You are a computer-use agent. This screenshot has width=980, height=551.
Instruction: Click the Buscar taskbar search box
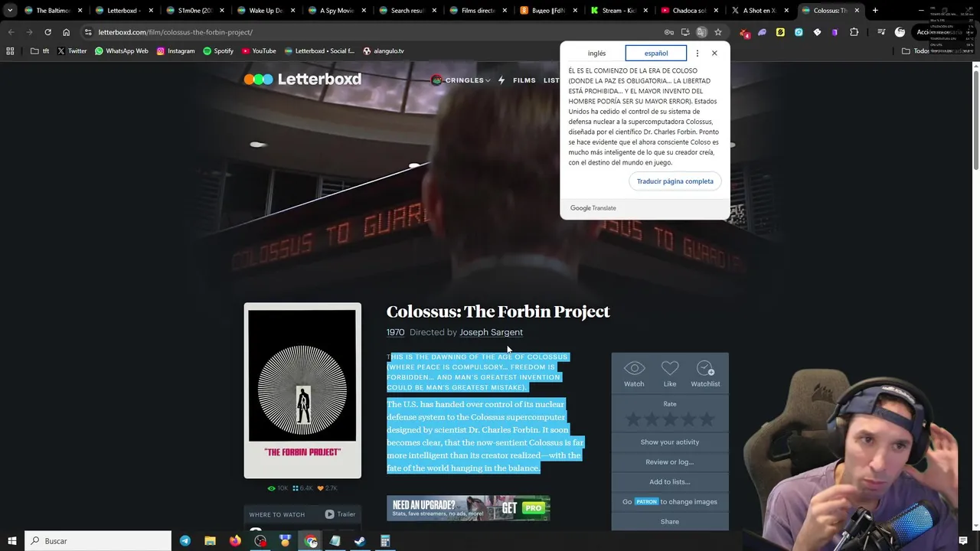(98, 541)
